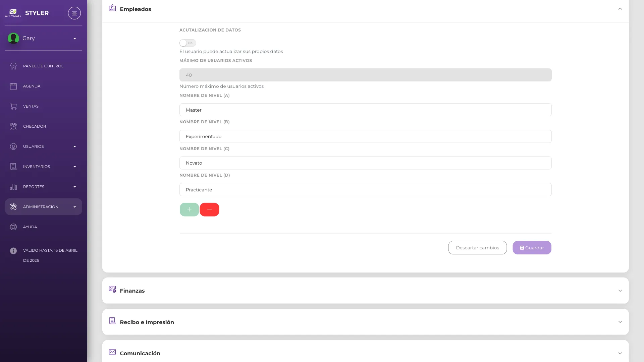
Task: Expand the Usuarios submenu arrow
Action: pyautogui.click(x=75, y=146)
